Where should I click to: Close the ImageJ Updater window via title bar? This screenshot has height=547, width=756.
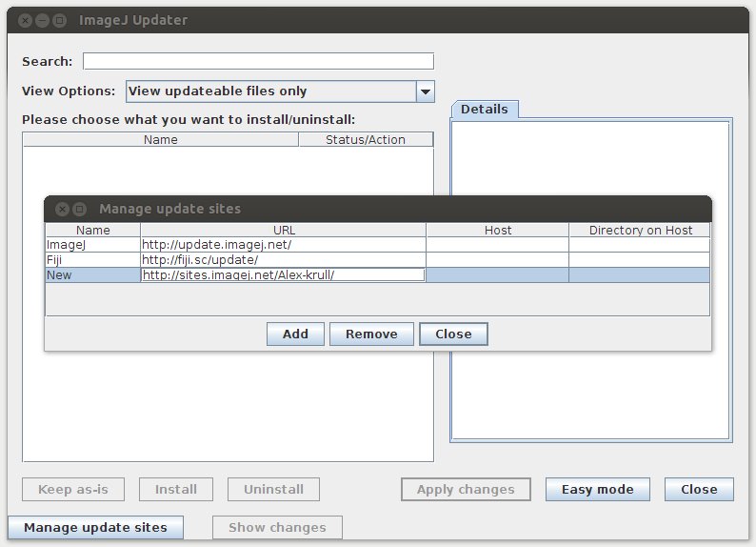click(x=26, y=20)
